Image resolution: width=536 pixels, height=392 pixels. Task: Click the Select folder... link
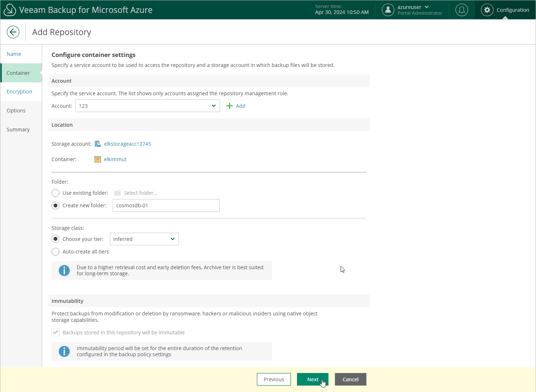141,193
